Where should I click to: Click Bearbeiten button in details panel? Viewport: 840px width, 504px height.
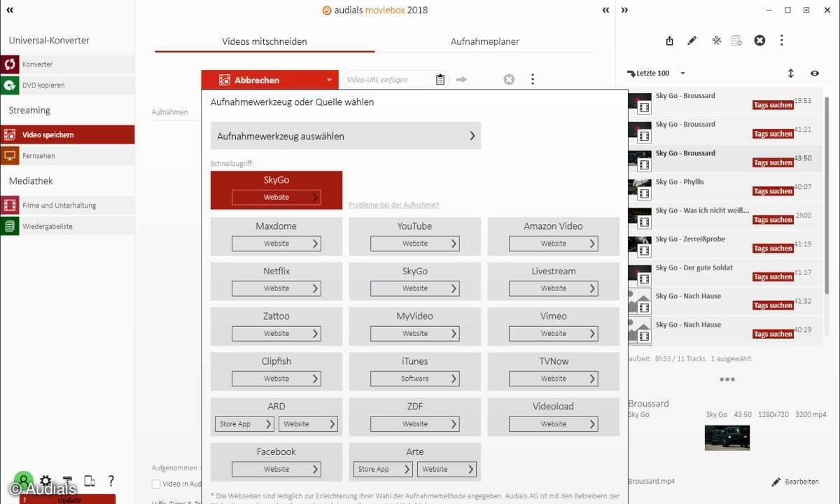[794, 482]
